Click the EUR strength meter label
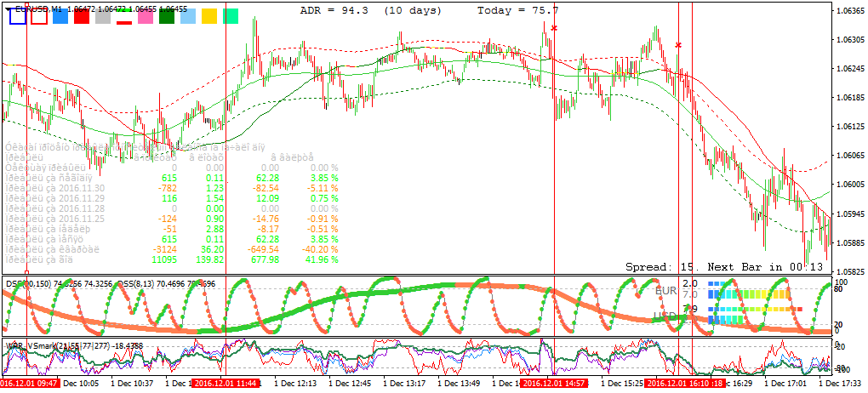The height and width of the screenshot is (393, 868). [x=666, y=291]
